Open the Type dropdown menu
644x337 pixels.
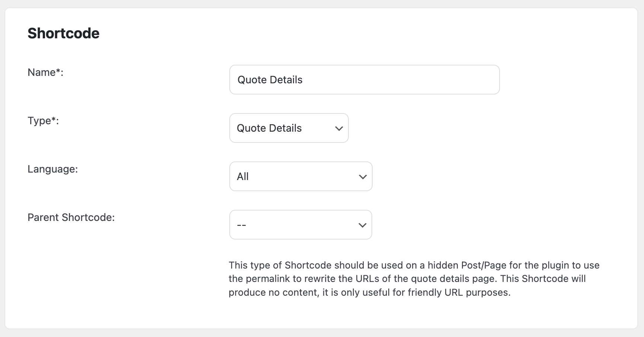[288, 128]
